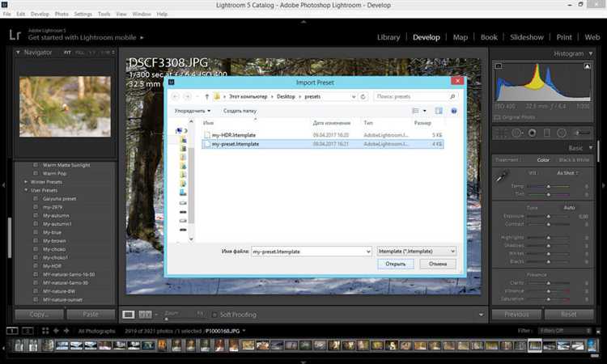
Task: Click Previous button in right panel
Action: pyautogui.click(x=516, y=314)
